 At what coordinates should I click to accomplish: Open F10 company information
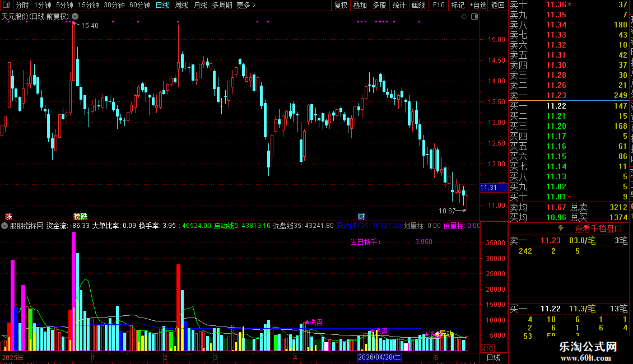[x=439, y=5]
